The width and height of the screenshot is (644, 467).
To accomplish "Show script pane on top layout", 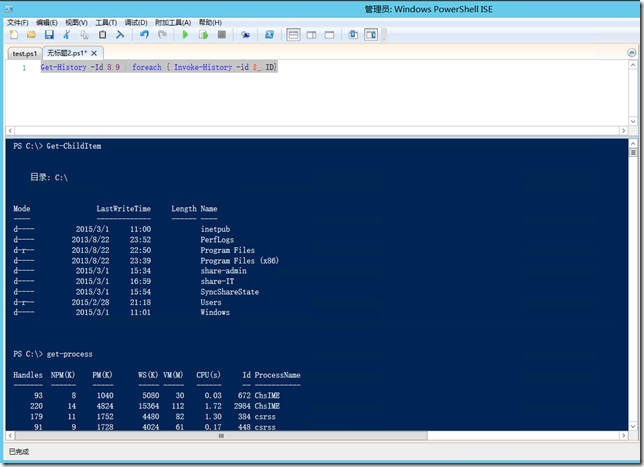I will 293,35.
